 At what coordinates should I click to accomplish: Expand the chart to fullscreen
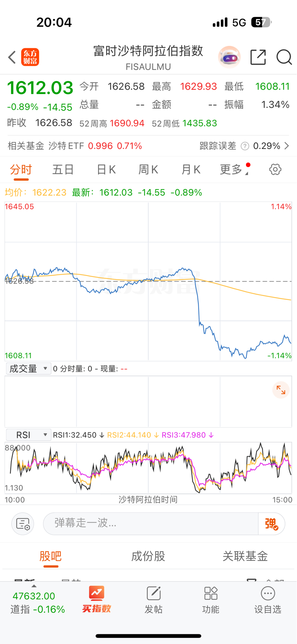click(x=281, y=390)
